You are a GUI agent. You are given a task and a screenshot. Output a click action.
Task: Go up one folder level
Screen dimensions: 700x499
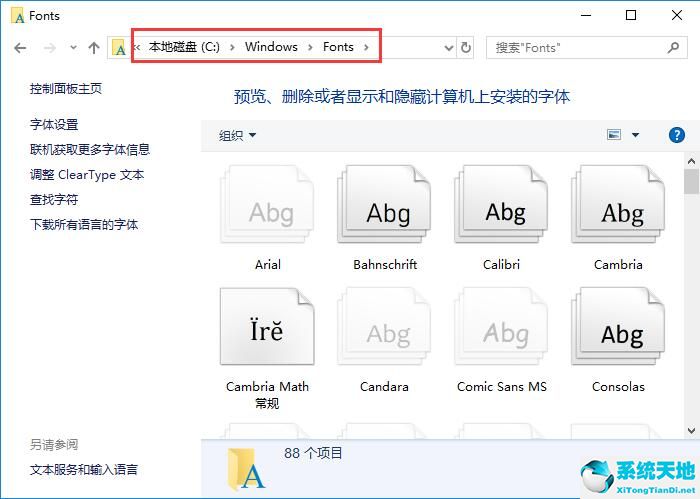click(94, 48)
